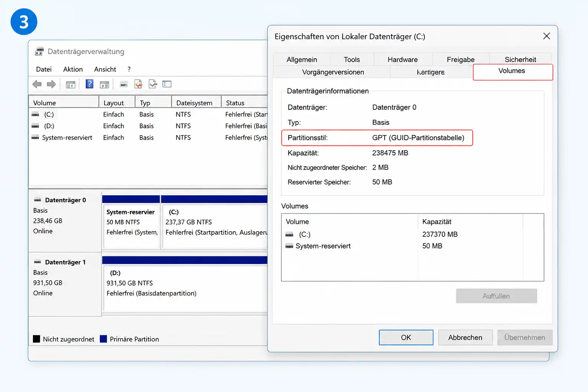Sort by the Layout column header
The height and width of the screenshot is (392, 588).
(x=117, y=103)
